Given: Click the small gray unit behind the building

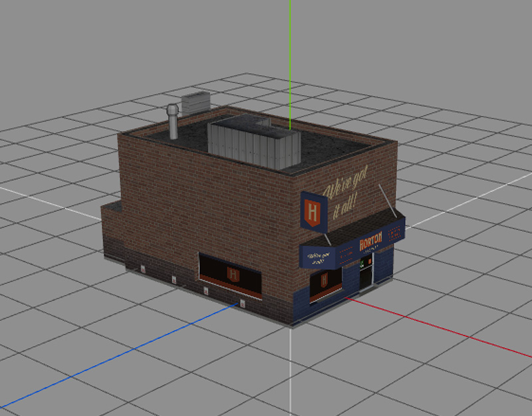Looking at the screenshot, I should 196,103.
